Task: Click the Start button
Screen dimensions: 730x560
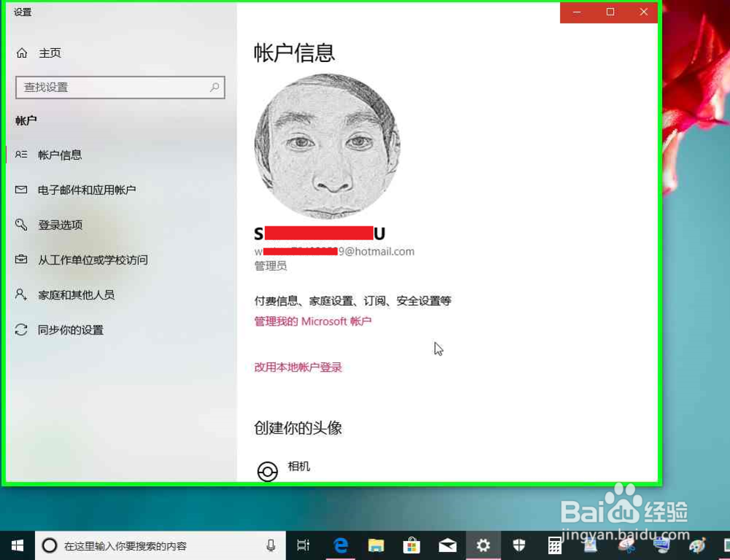Action: [x=16, y=545]
